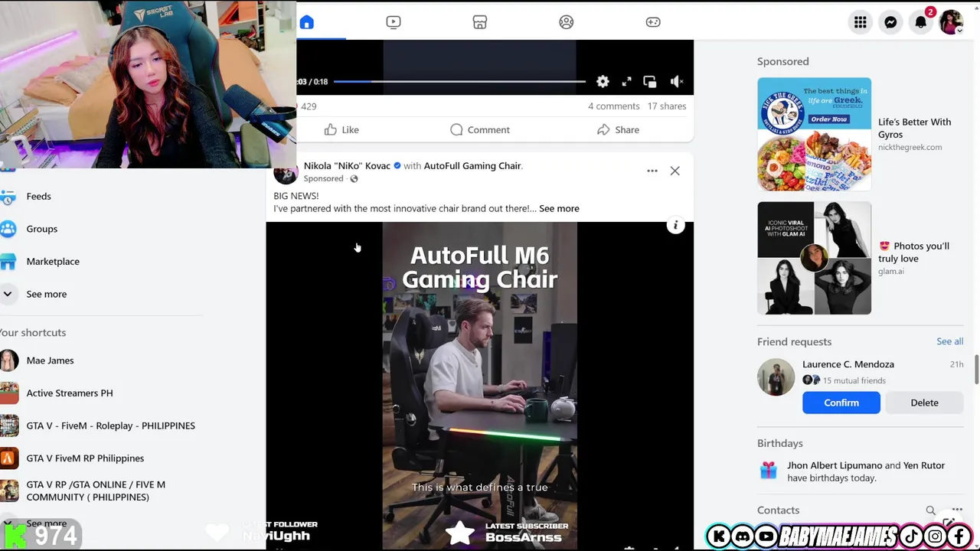Open the Life's Better With Gyros ad link
The width and height of the screenshot is (980, 551).
(914, 128)
